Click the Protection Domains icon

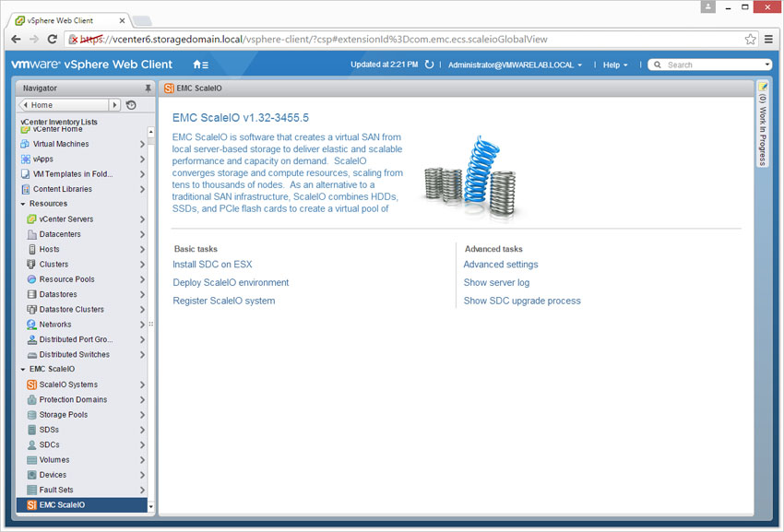31,399
